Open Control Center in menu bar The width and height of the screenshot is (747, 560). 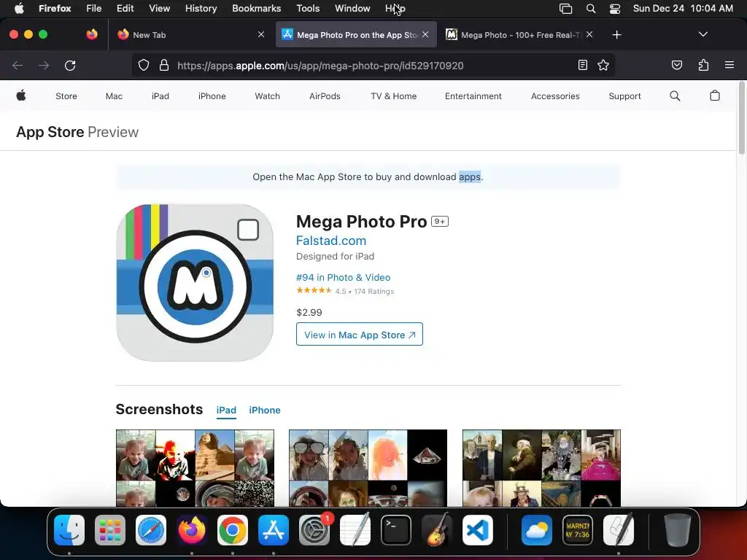coord(614,9)
